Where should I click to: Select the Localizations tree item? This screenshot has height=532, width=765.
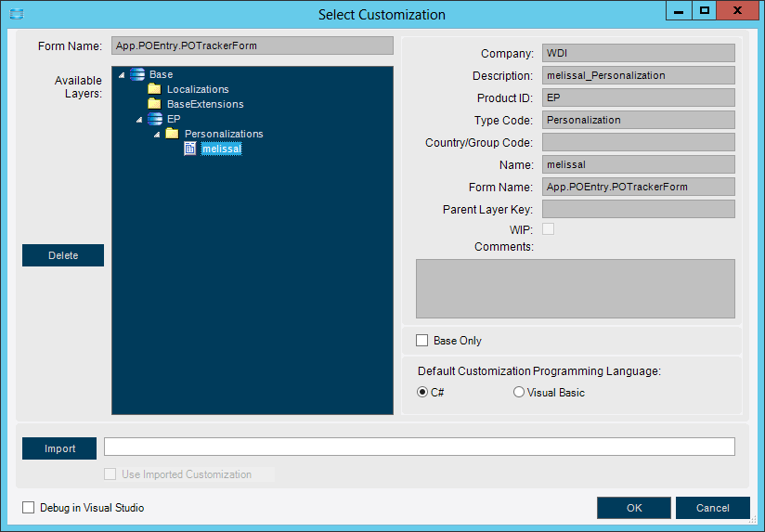click(198, 89)
